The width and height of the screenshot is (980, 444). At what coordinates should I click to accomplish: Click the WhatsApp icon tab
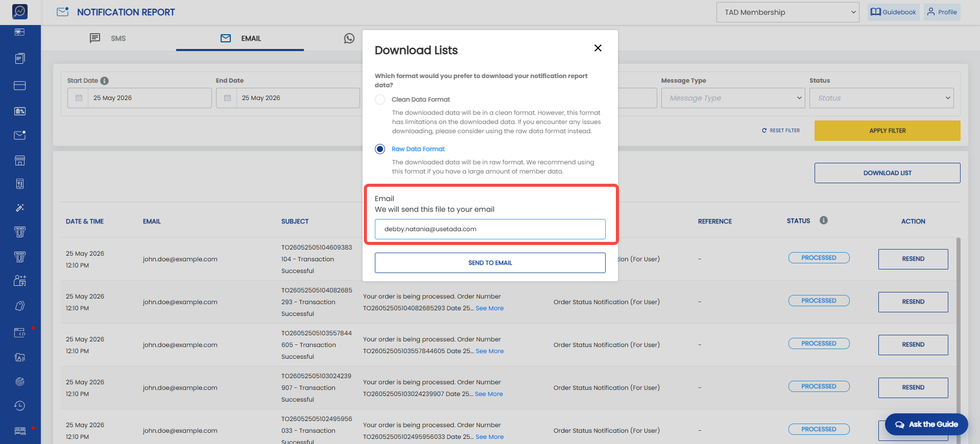(349, 38)
